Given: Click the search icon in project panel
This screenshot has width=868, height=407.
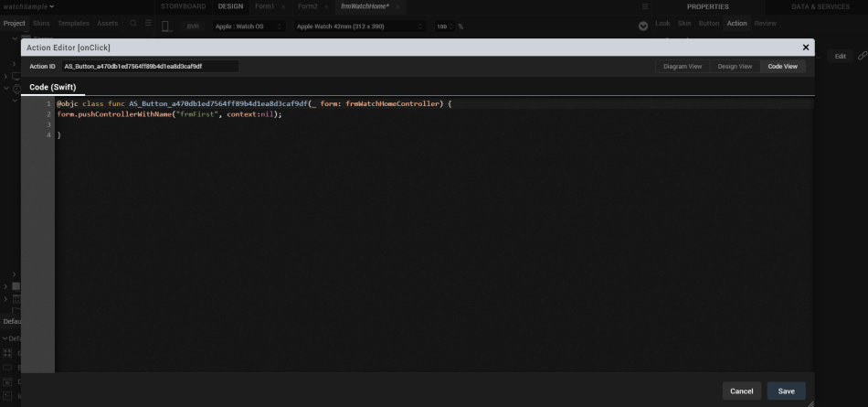Looking at the screenshot, I should tap(132, 24).
